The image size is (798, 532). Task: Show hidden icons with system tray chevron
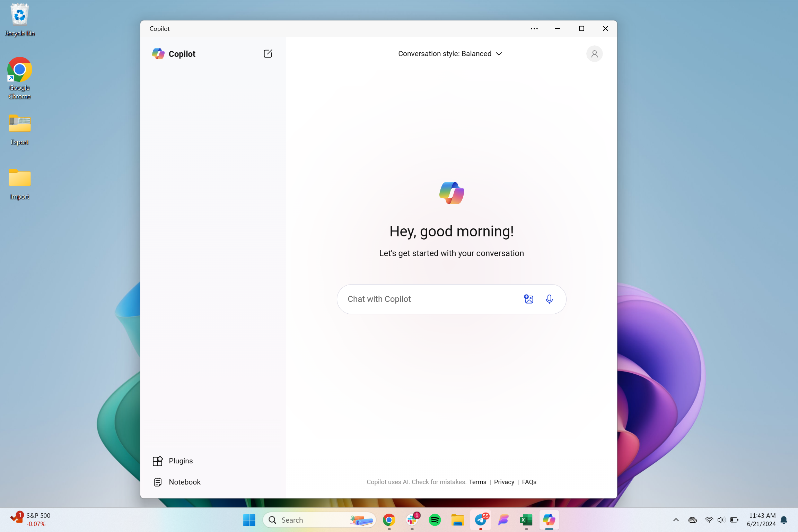point(676,520)
